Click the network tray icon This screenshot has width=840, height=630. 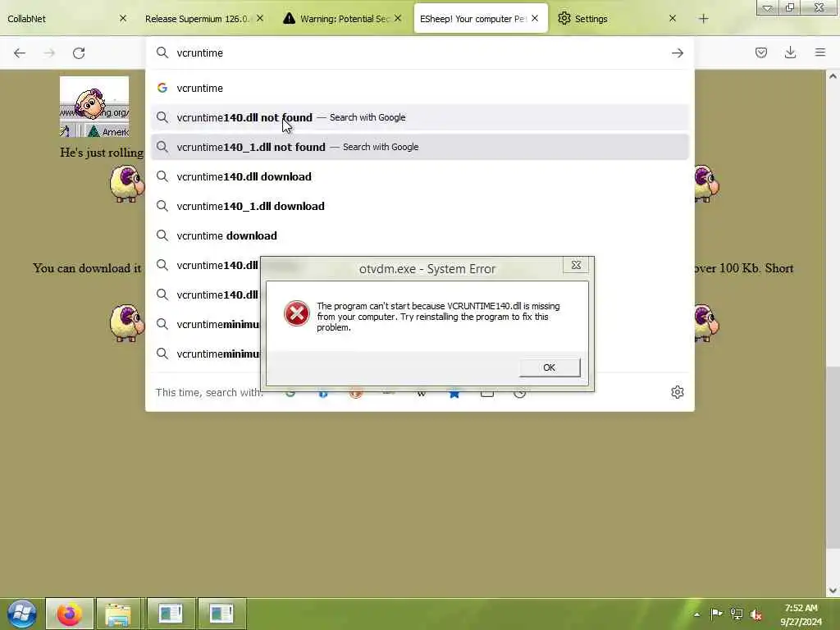[x=737, y=614]
